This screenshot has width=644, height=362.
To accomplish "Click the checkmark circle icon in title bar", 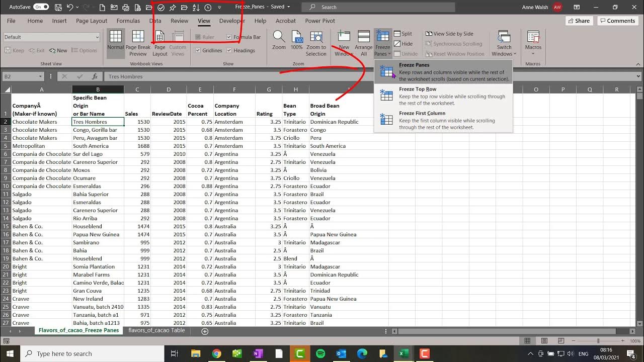I will point(161,7).
